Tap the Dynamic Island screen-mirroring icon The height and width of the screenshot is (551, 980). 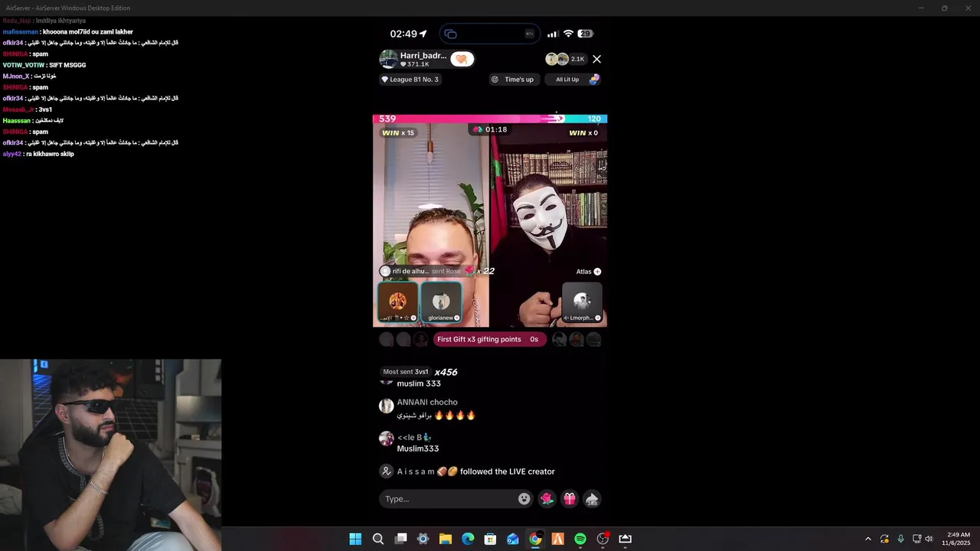click(x=450, y=34)
